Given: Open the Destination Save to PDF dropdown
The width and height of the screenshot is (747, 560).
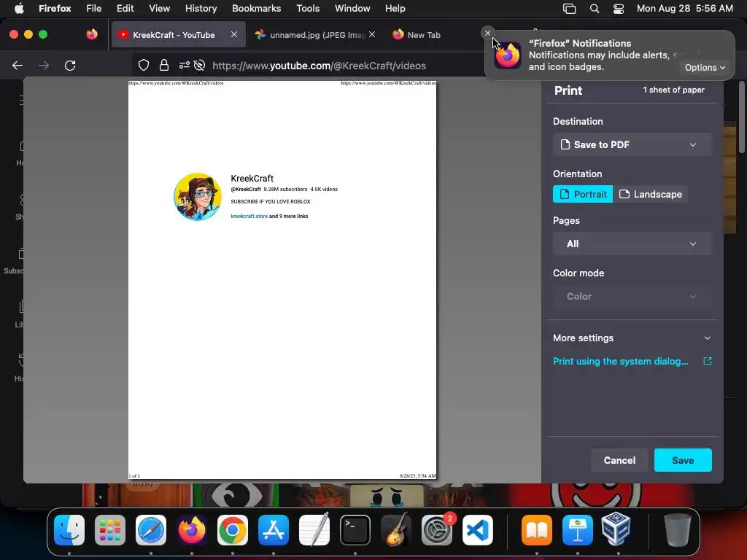Looking at the screenshot, I should pyautogui.click(x=632, y=145).
